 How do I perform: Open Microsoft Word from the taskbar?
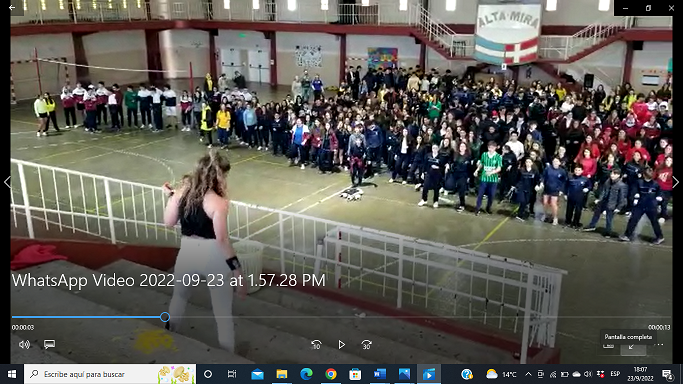click(x=379, y=374)
